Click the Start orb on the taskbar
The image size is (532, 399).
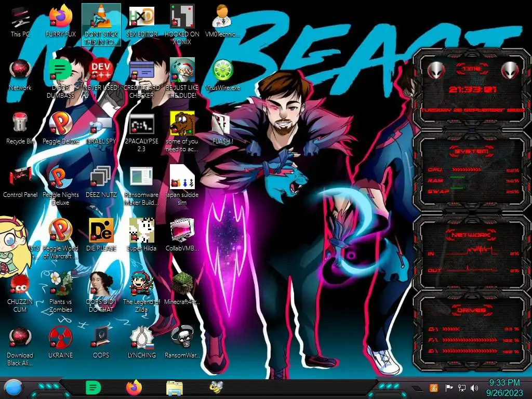coord(13,388)
